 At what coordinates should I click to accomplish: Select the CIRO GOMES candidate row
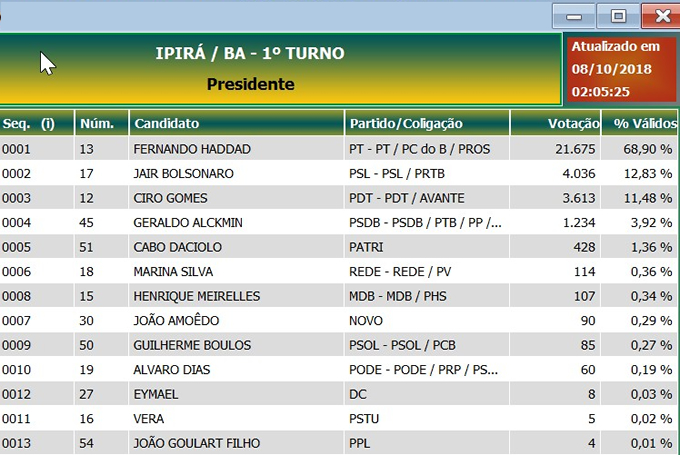point(339,198)
